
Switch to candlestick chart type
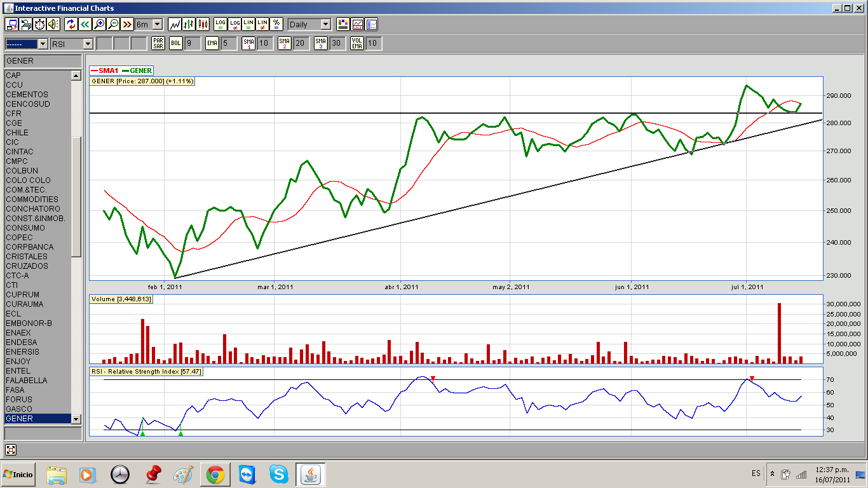(203, 24)
